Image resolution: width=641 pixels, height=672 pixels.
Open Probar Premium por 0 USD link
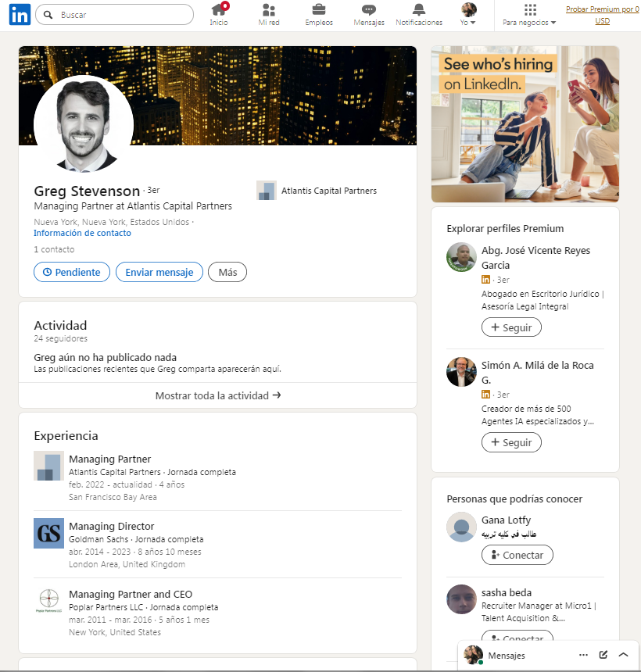click(x=603, y=15)
